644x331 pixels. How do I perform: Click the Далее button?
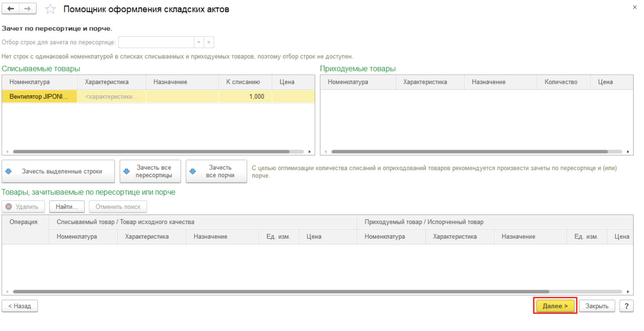point(555,306)
